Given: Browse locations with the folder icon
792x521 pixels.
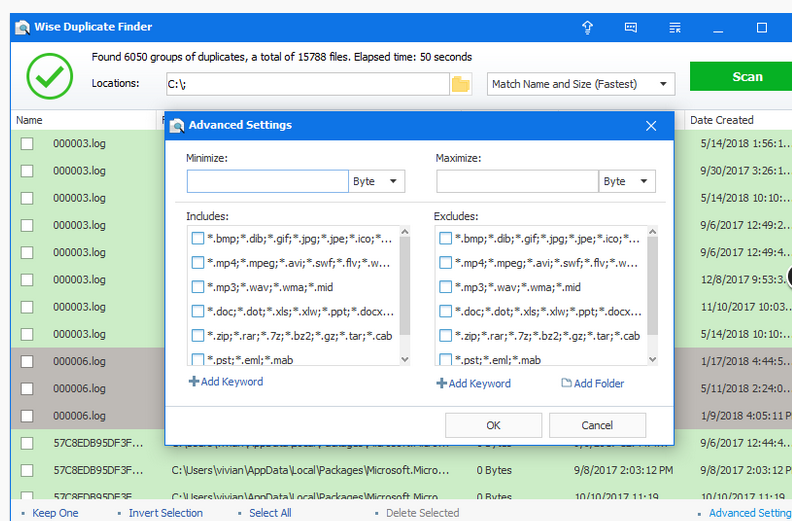Looking at the screenshot, I should [461, 84].
